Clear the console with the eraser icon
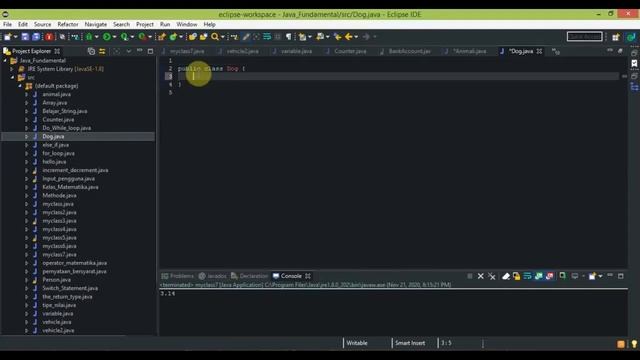640x360 pixels. (506, 276)
